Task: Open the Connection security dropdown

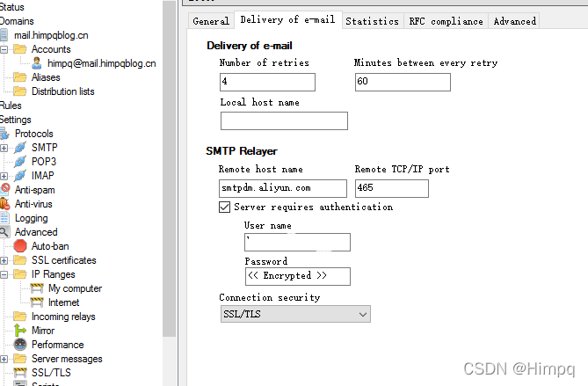Action: 295,314
